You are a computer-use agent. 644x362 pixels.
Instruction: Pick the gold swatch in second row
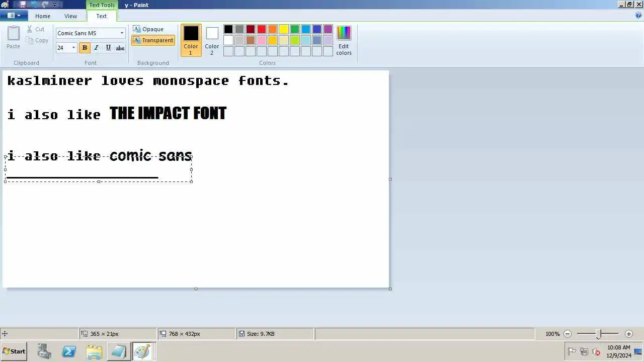point(273,40)
